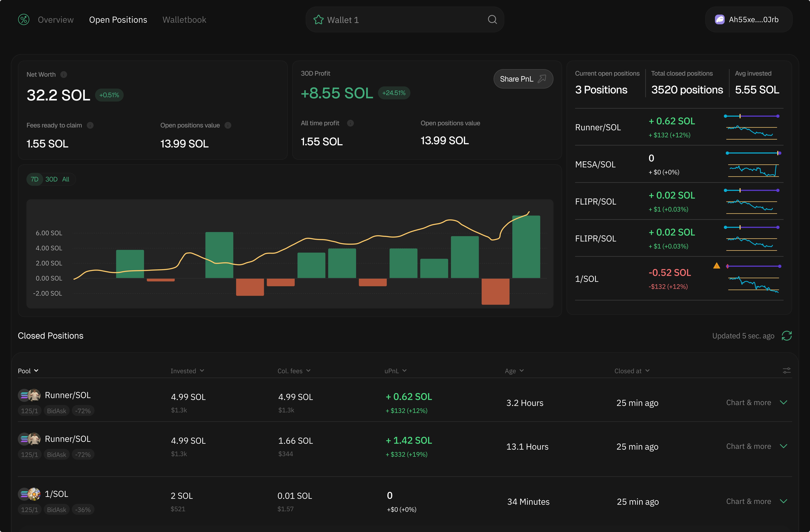Viewport: 810px width, 532px height.
Task: Click the Runner/SOL range slider bar
Action: click(x=751, y=116)
